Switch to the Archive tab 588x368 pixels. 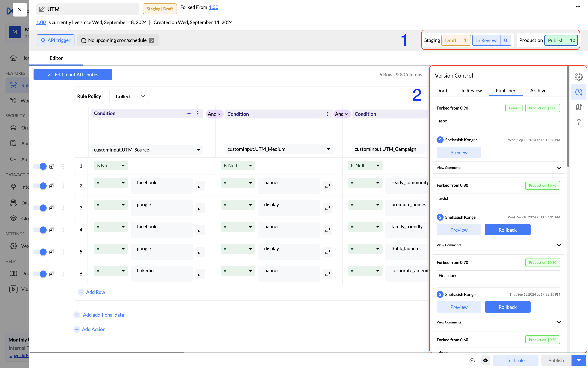tap(538, 91)
